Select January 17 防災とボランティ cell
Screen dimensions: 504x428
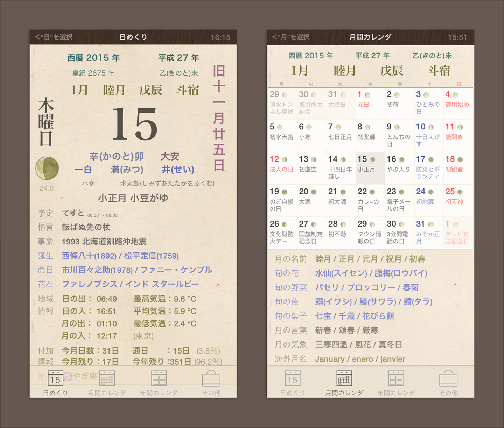[x=429, y=169]
